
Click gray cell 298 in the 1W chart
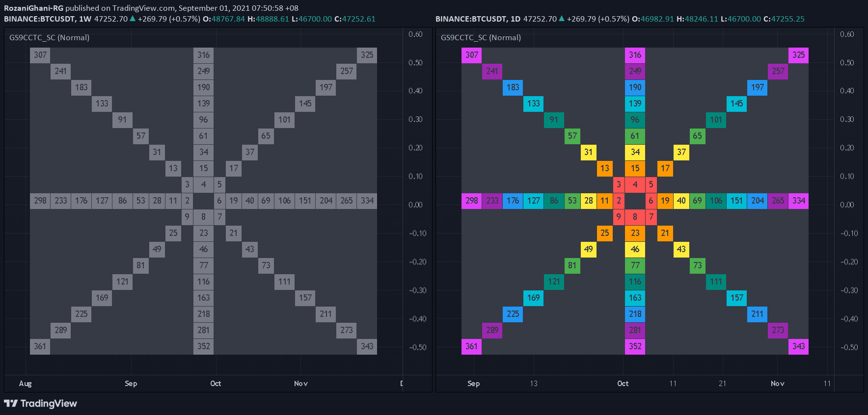point(40,201)
